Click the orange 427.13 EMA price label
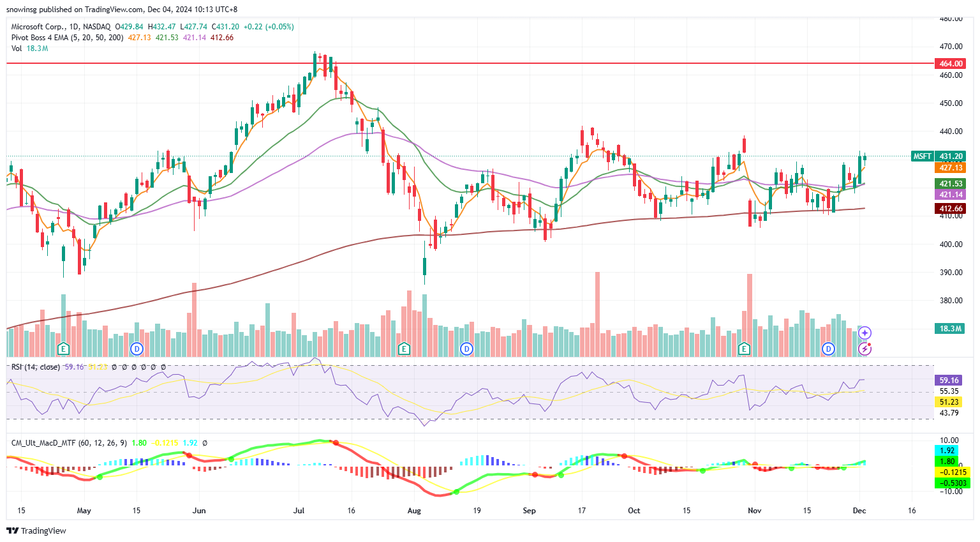Screen dimensions: 980x542 coord(951,168)
